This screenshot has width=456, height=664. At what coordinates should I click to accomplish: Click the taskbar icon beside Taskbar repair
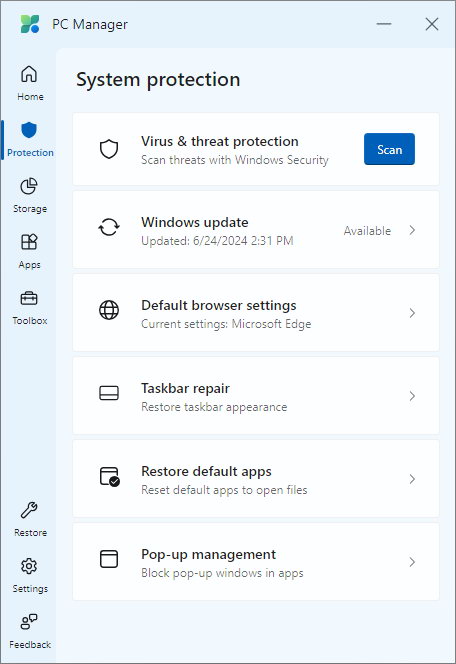109,393
